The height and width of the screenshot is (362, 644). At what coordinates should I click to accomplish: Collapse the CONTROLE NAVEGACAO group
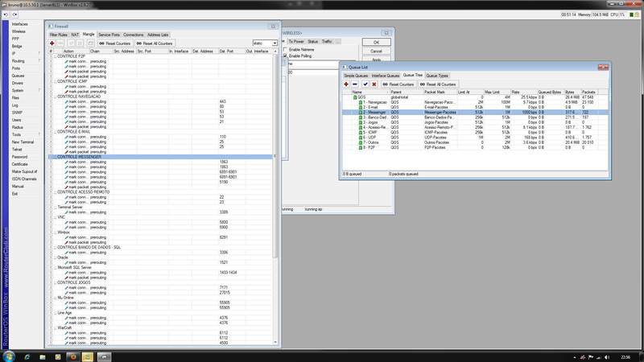(55, 97)
